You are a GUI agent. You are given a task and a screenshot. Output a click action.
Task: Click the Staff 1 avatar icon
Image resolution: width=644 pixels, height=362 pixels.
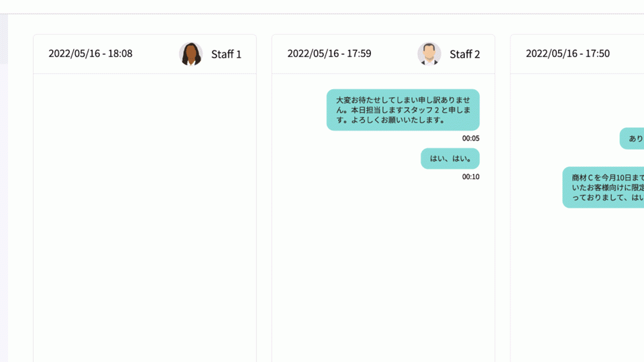point(191,54)
